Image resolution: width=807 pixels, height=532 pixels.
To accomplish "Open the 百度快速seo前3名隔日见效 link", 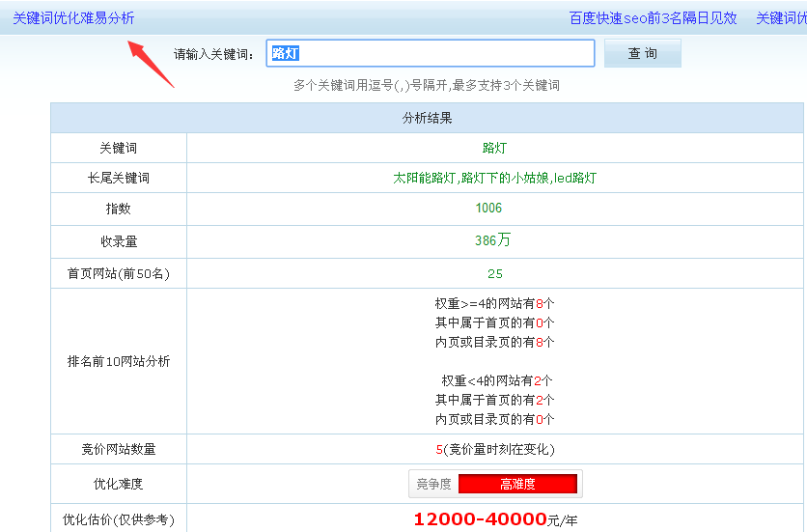I will 653,18.
